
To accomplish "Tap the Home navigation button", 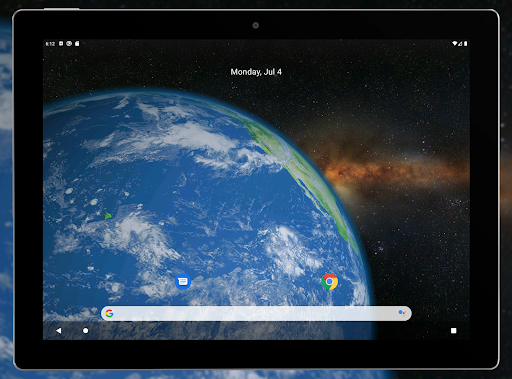I will pos(86,331).
